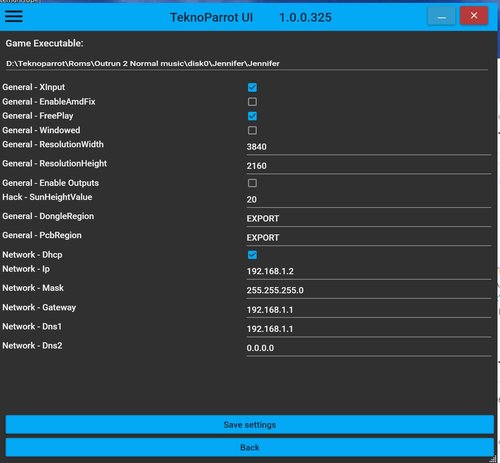Click the Network - Ip address field
Viewport: 500px width, 463px height.
click(369, 271)
